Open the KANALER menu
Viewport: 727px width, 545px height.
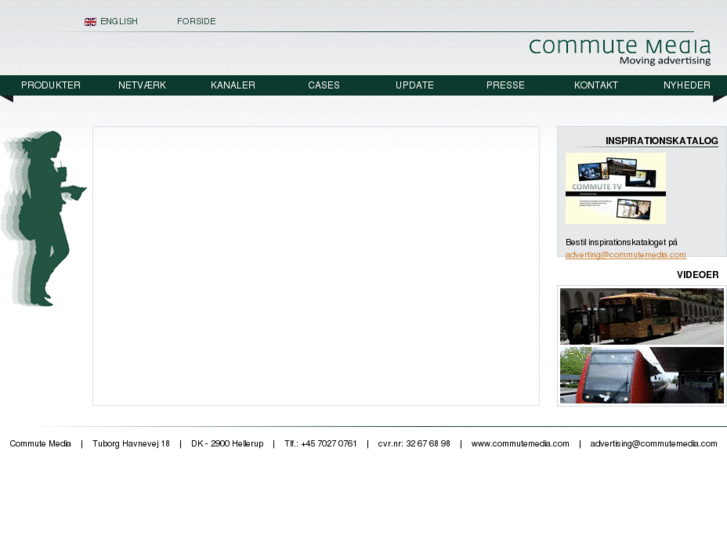233,85
